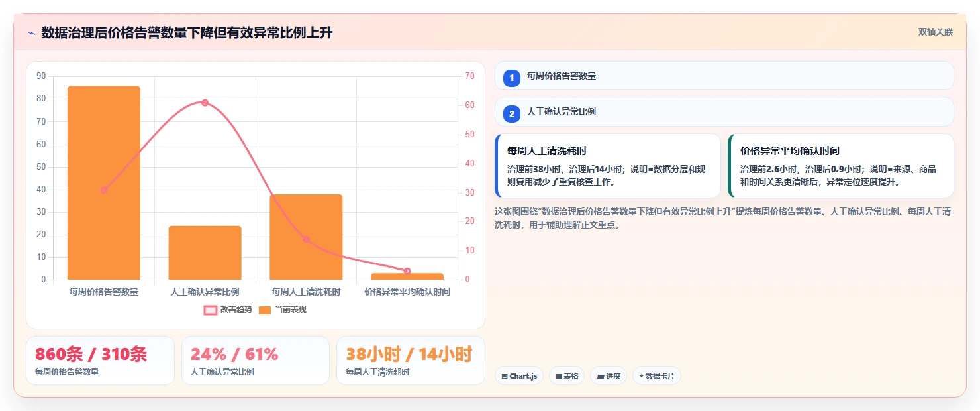This screenshot has width=980, height=411.
Task: Toggle the 当前表现 legend item
Action: (x=282, y=310)
